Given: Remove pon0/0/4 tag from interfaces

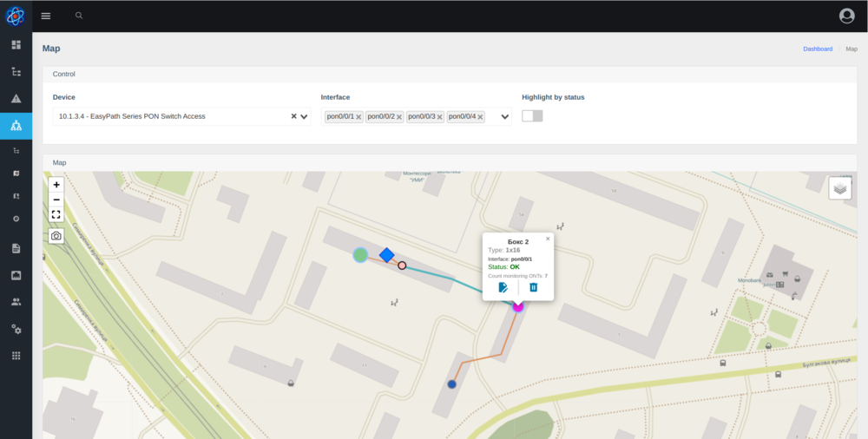Looking at the screenshot, I should (480, 117).
